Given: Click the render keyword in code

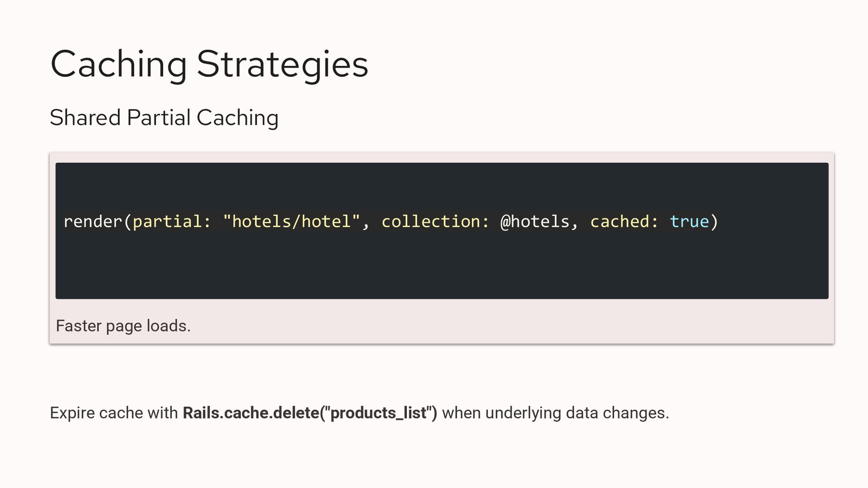Looking at the screenshot, I should (x=93, y=221).
